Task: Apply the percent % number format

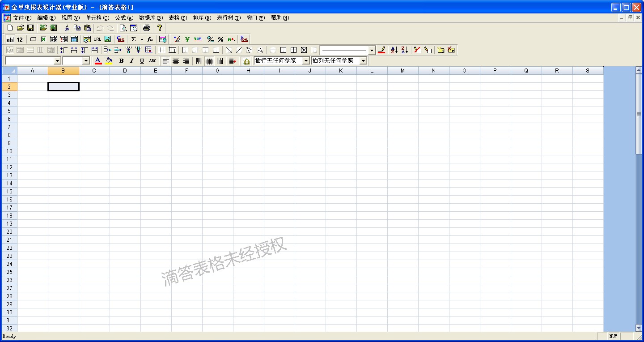Action: click(221, 39)
